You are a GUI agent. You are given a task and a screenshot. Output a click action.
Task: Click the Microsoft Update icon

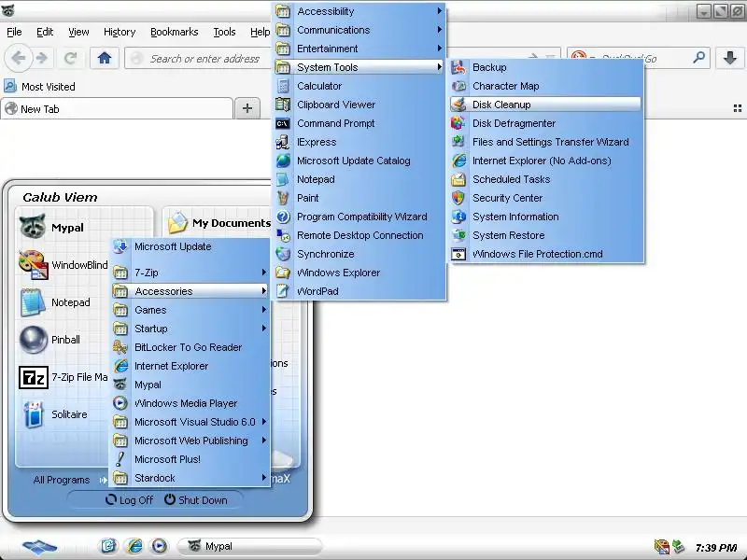pos(120,246)
